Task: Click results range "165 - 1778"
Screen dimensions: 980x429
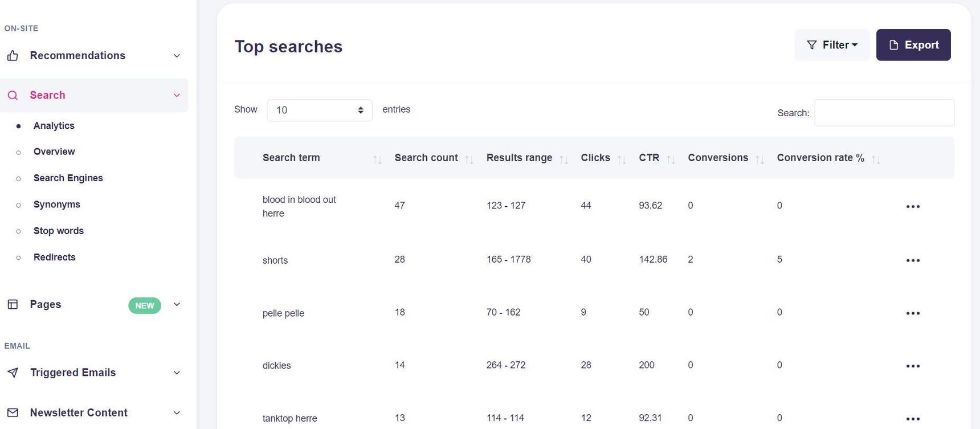Action: [508, 260]
